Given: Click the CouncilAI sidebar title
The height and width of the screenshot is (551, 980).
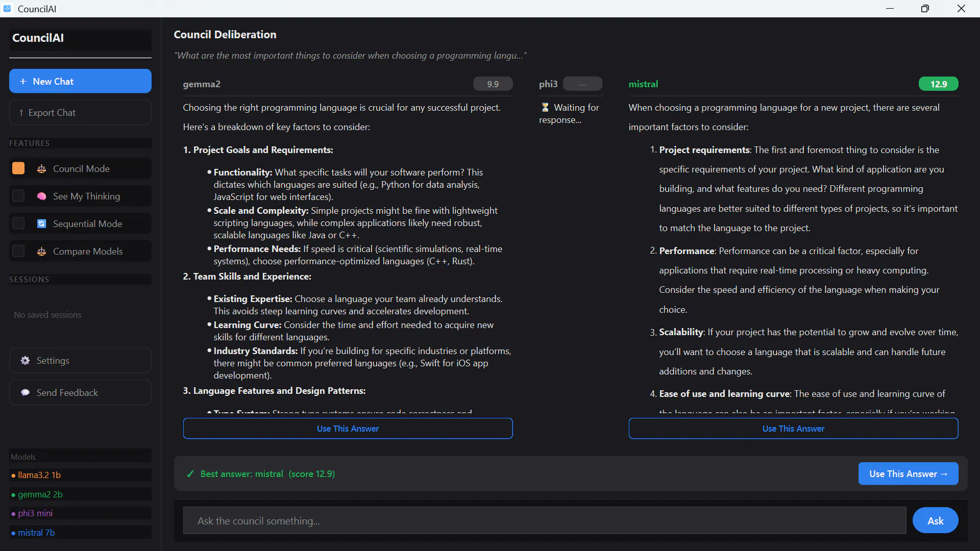Looking at the screenshot, I should tap(38, 38).
